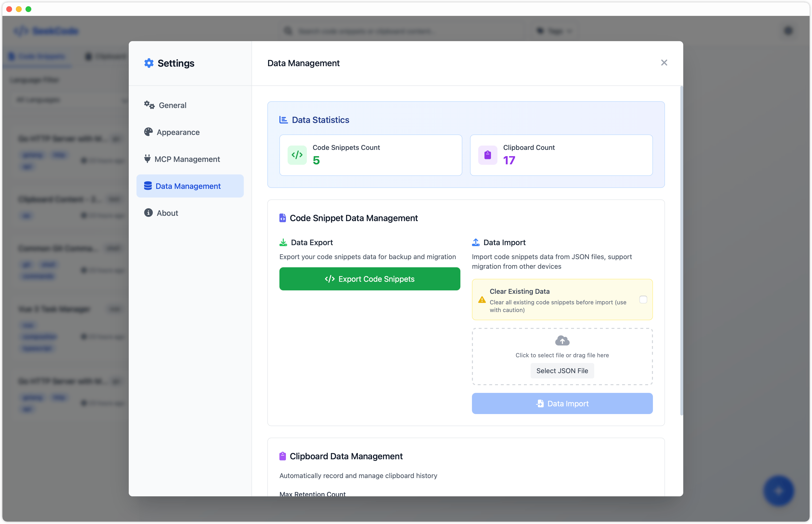
Task: Click the cloud upload icon
Action: [x=562, y=341]
